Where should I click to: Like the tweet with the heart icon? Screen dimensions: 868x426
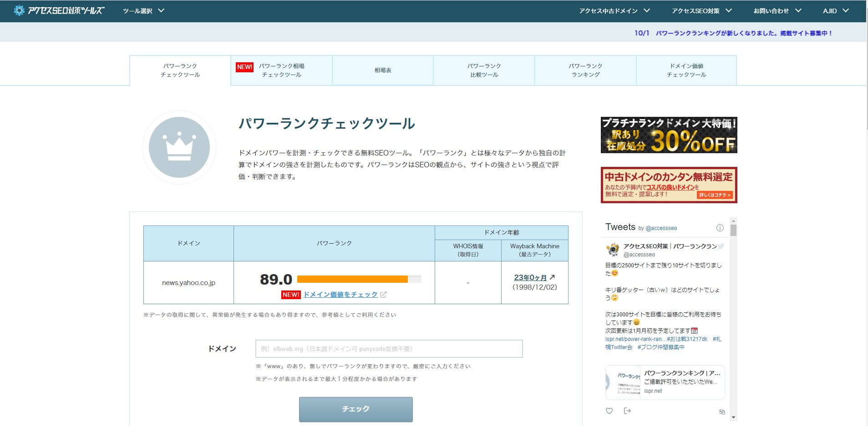(x=609, y=411)
